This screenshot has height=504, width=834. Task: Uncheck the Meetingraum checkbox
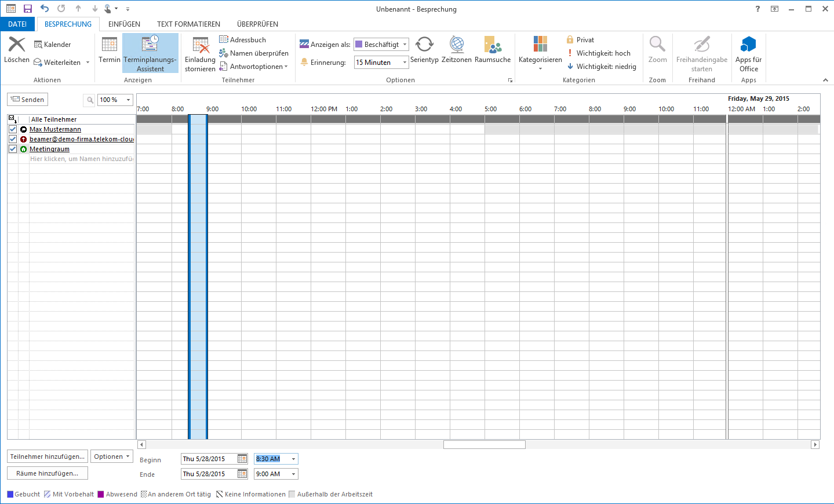tap(13, 149)
